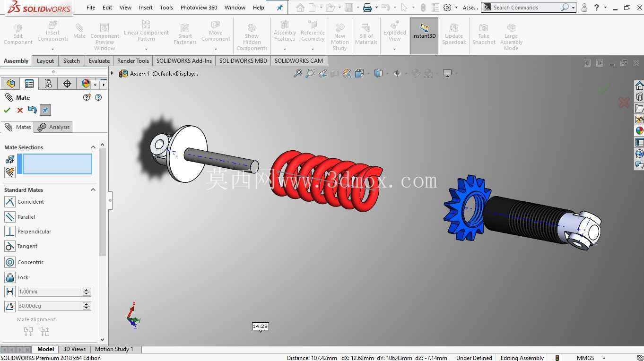Open the Reference Geometry dropdown arrow

[x=313, y=49]
